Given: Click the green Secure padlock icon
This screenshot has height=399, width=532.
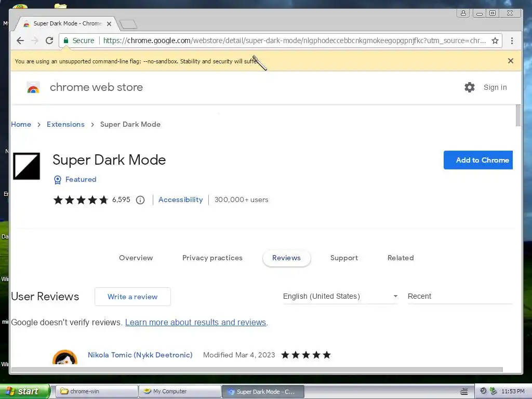Looking at the screenshot, I should pos(66,41).
